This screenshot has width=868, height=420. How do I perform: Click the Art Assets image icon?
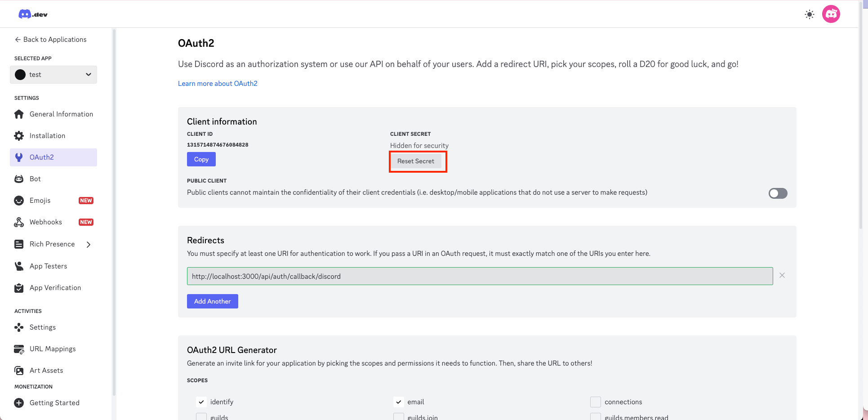(x=19, y=371)
